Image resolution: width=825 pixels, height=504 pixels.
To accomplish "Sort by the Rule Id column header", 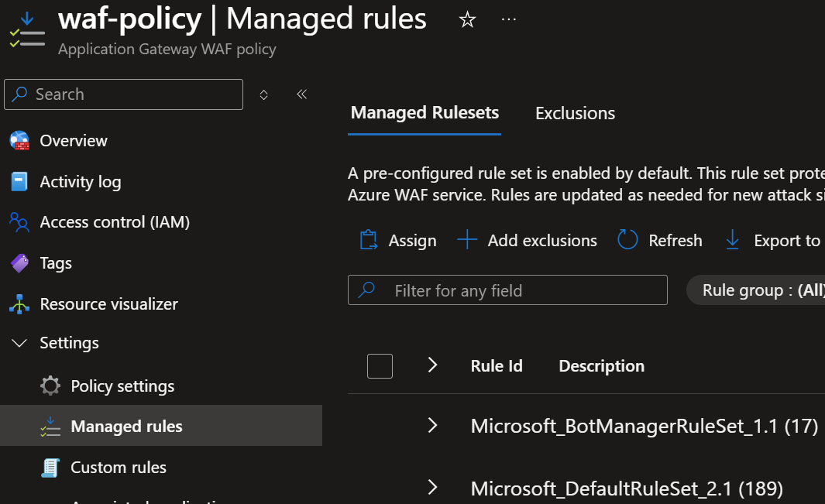I will click(x=497, y=365).
